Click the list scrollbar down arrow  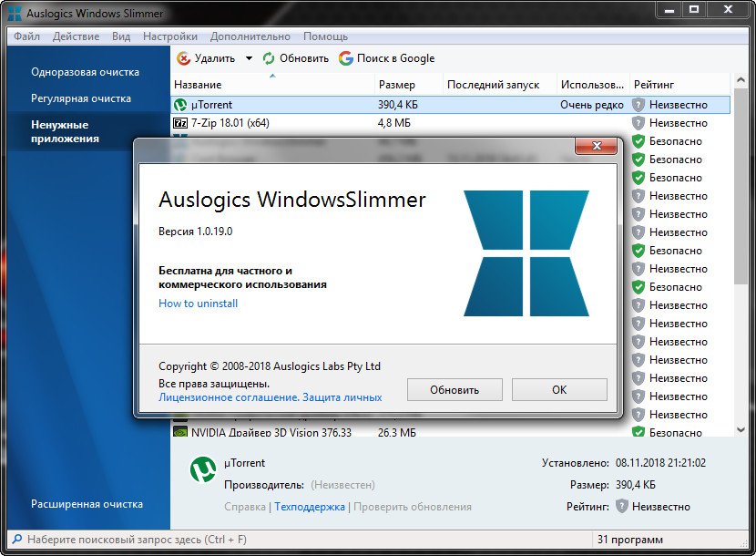click(741, 429)
